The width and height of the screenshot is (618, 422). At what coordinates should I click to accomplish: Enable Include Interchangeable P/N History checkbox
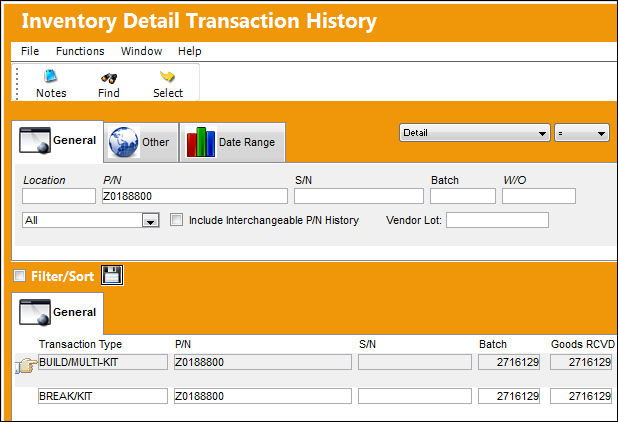tap(176, 219)
